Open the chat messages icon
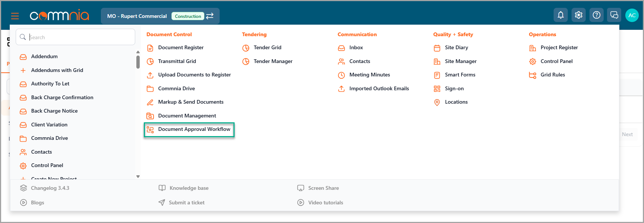The image size is (644, 223). tap(614, 15)
